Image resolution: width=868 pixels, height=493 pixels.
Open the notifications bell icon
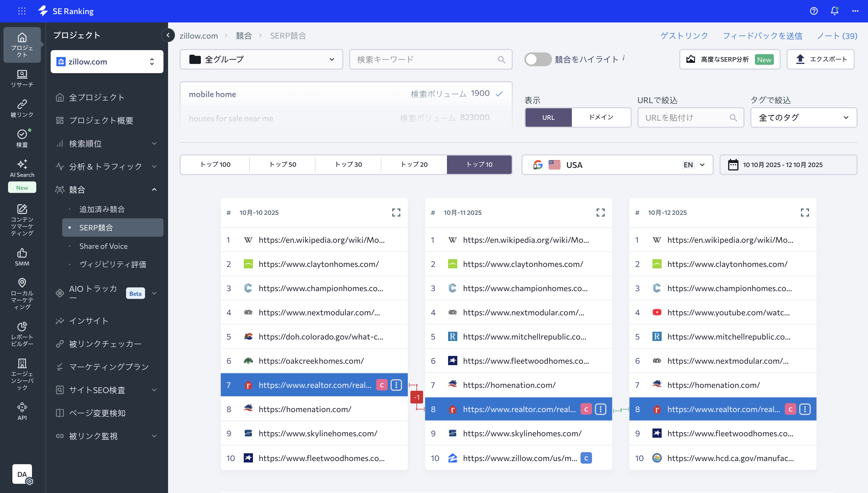click(834, 11)
